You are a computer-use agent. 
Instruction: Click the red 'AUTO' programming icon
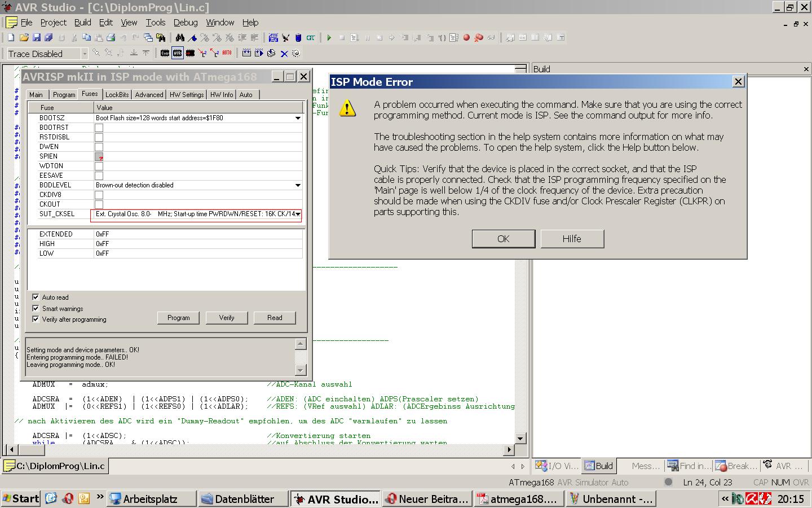tap(227, 53)
